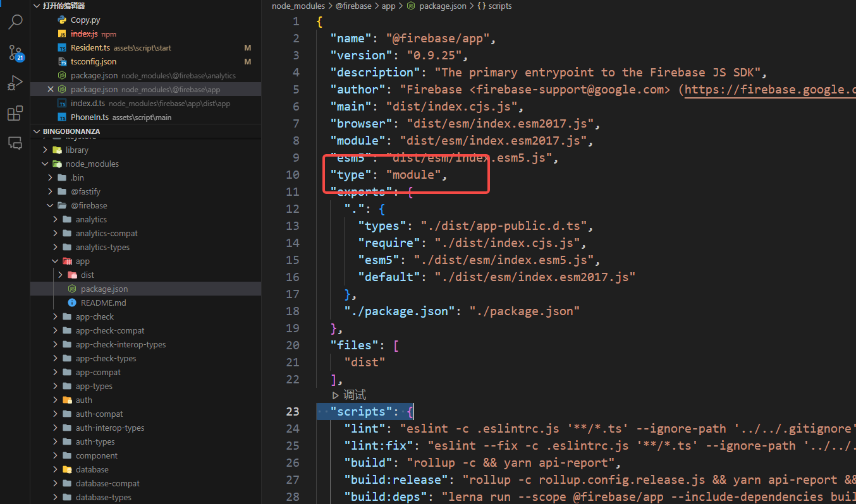Select package.json in the breadcrumb

point(442,6)
